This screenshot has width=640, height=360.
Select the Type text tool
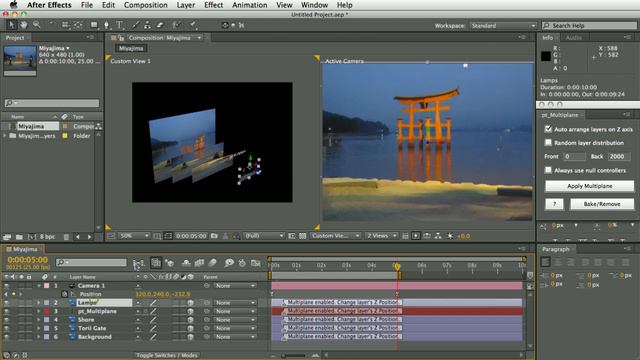[120, 25]
